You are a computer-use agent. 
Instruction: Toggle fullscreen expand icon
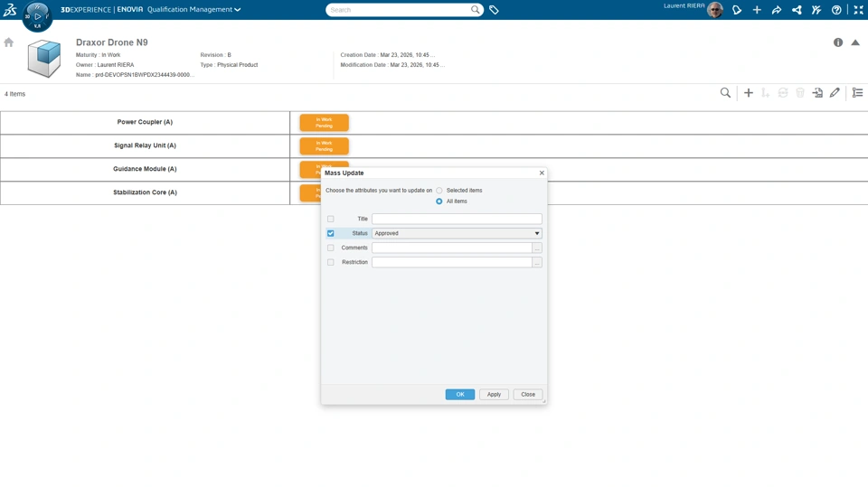click(859, 10)
